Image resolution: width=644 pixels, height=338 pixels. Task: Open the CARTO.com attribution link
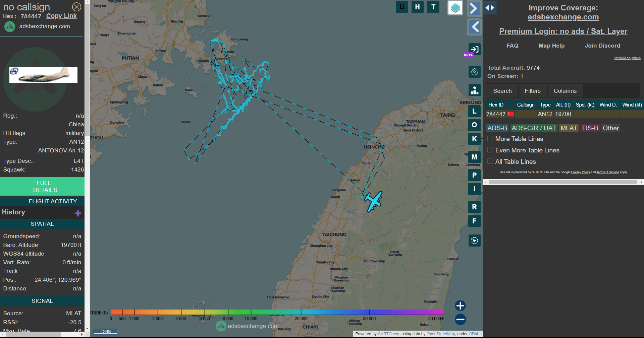click(x=389, y=334)
